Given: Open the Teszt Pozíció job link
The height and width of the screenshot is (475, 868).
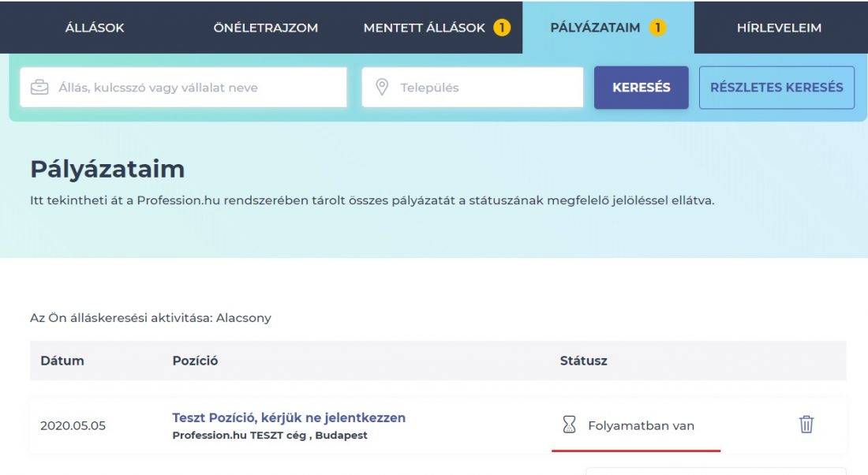Looking at the screenshot, I should pos(289,417).
